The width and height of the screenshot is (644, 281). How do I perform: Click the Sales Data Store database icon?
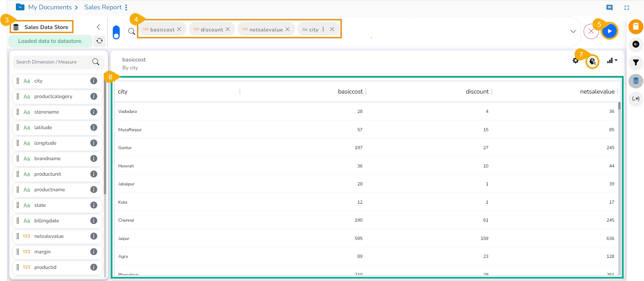click(x=16, y=27)
